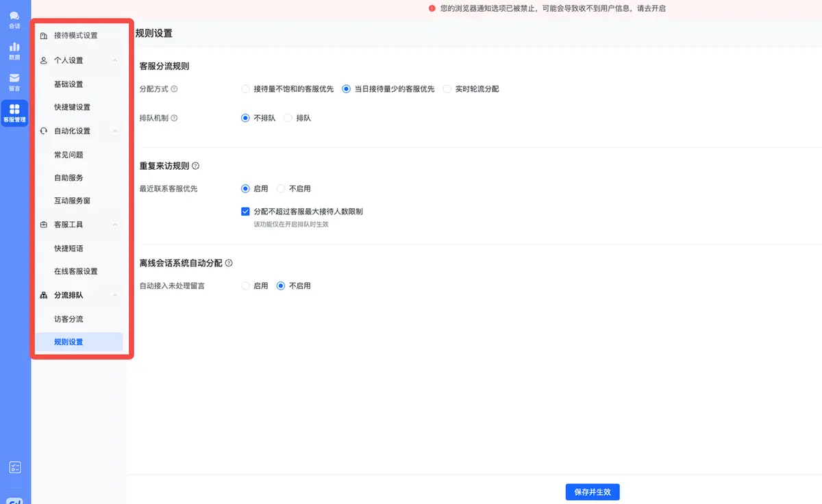Select 排队 radio option

coord(288,118)
